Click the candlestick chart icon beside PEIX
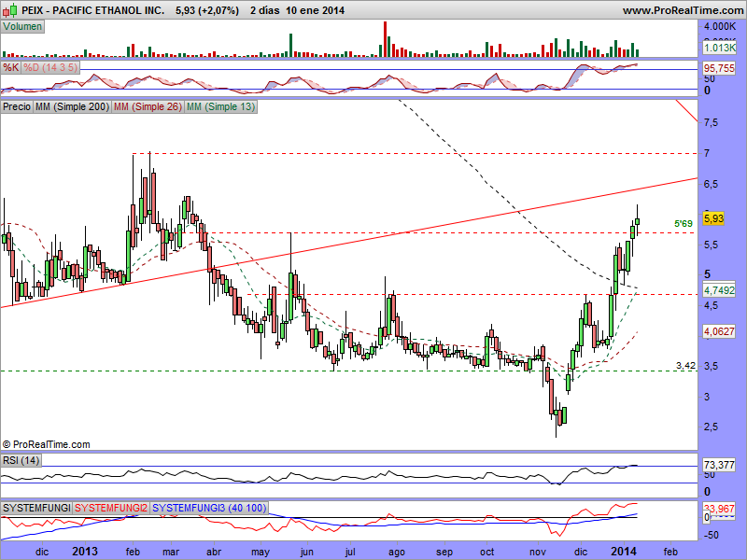Screen dimensions: 747x560 pos(11,9)
